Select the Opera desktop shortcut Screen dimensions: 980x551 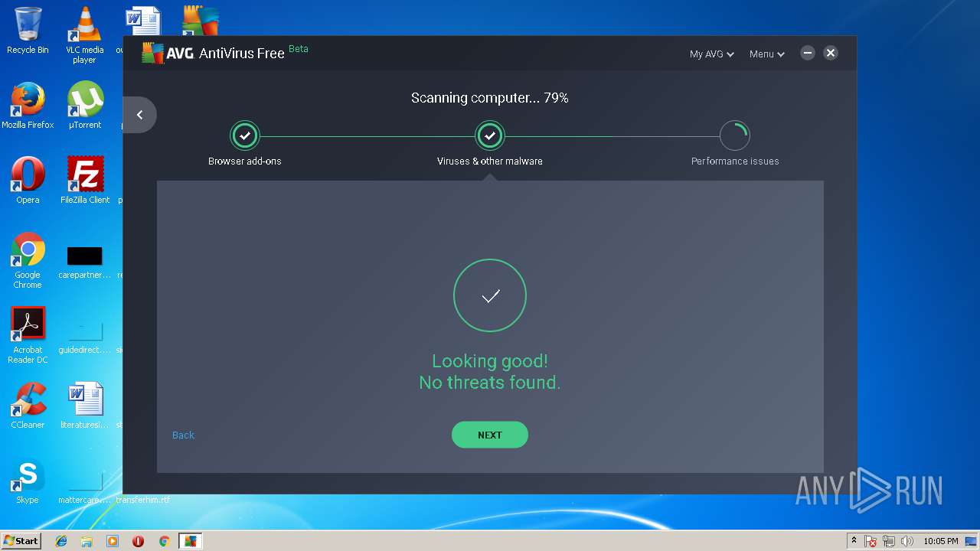point(28,181)
